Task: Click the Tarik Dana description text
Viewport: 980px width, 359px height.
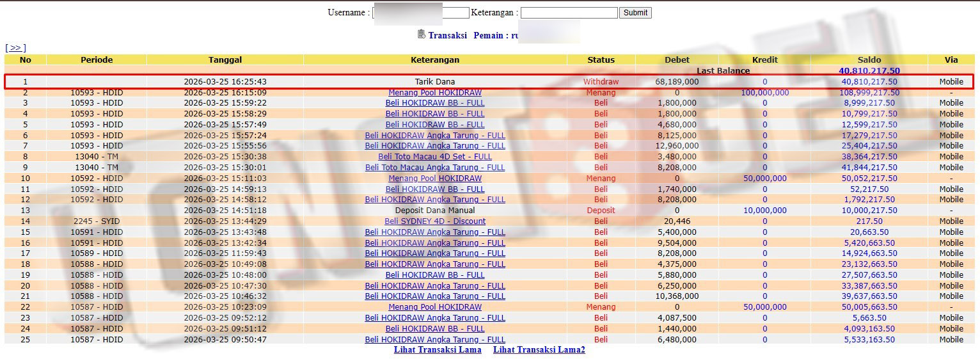Action: pyautogui.click(x=435, y=82)
